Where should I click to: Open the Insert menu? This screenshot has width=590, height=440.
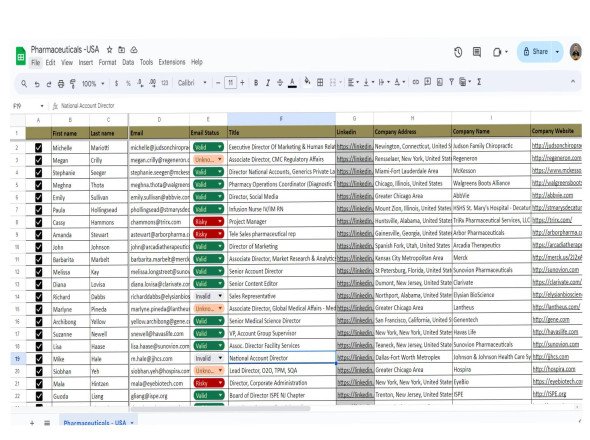(x=85, y=62)
